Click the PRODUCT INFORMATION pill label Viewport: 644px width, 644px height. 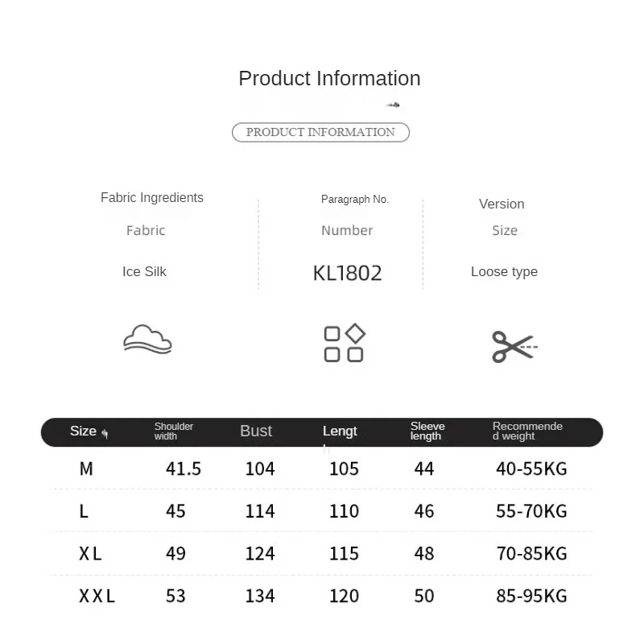(x=320, y=132)
